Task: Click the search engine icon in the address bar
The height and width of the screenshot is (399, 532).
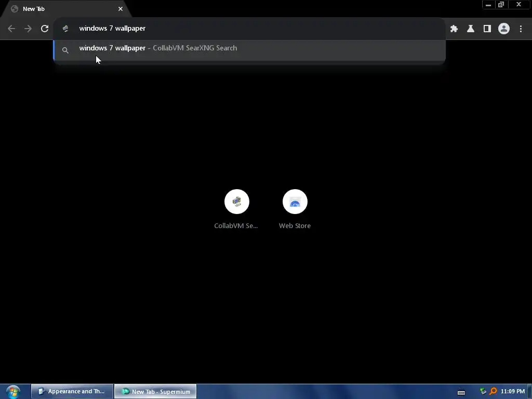Action: 65,29
